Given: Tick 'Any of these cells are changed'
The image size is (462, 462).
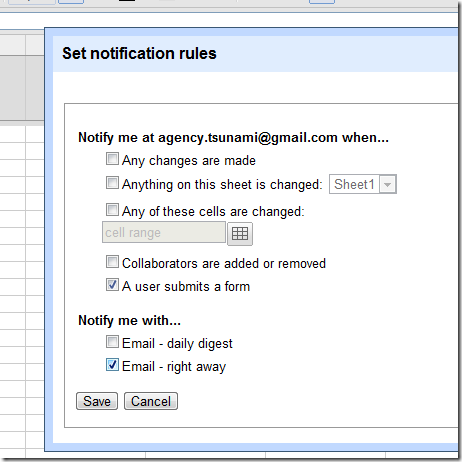Looking at the screenshot, I should tap(112, 210).
